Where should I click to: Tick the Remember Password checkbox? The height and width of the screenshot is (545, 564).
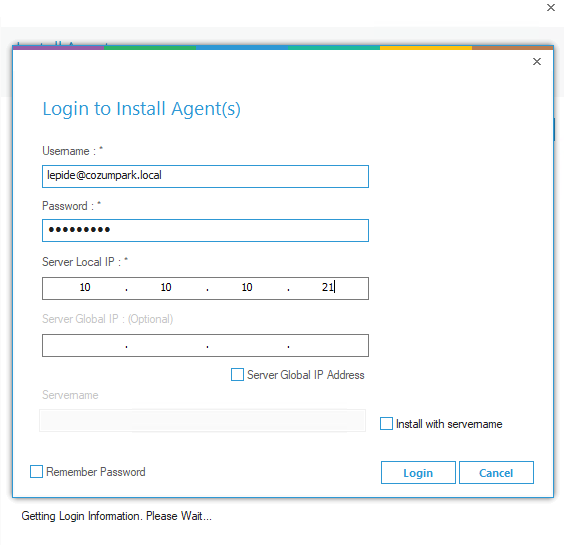(x=36, y=472)
